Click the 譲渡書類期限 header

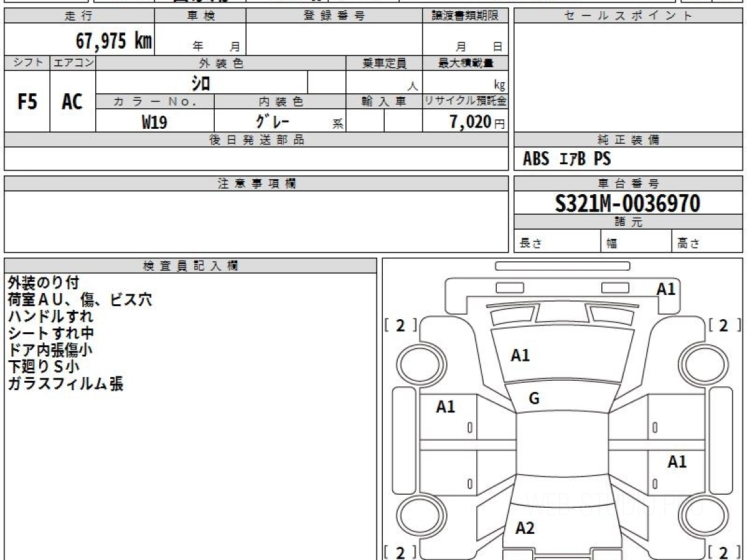point(466,16)
